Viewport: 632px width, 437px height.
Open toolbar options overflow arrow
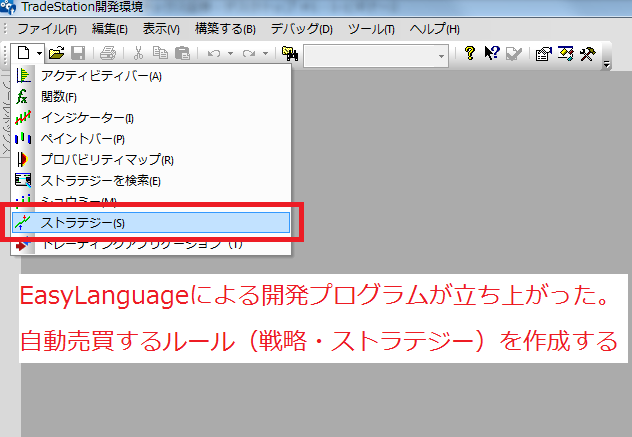[x=607, y=65]
